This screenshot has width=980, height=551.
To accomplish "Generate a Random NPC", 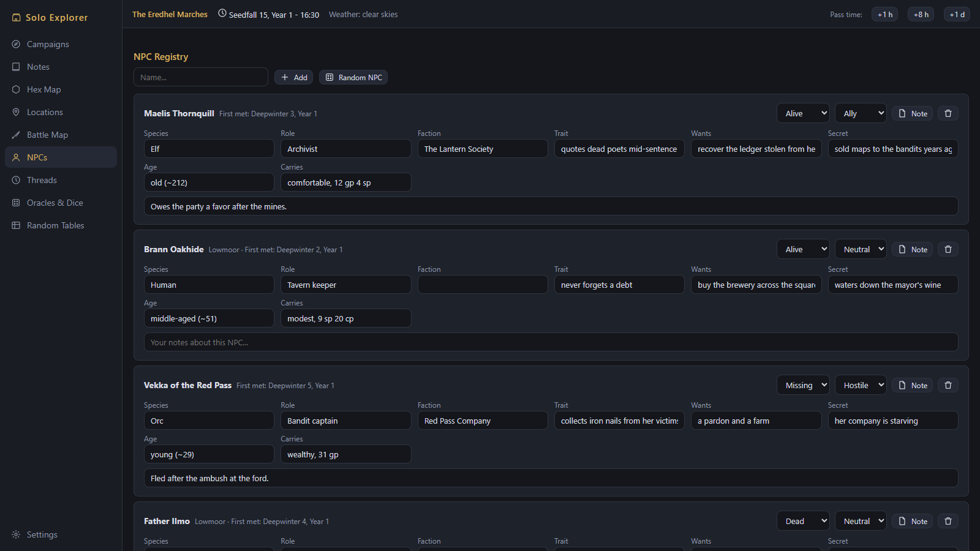I will pyautogui.click(x=353, y=77).
